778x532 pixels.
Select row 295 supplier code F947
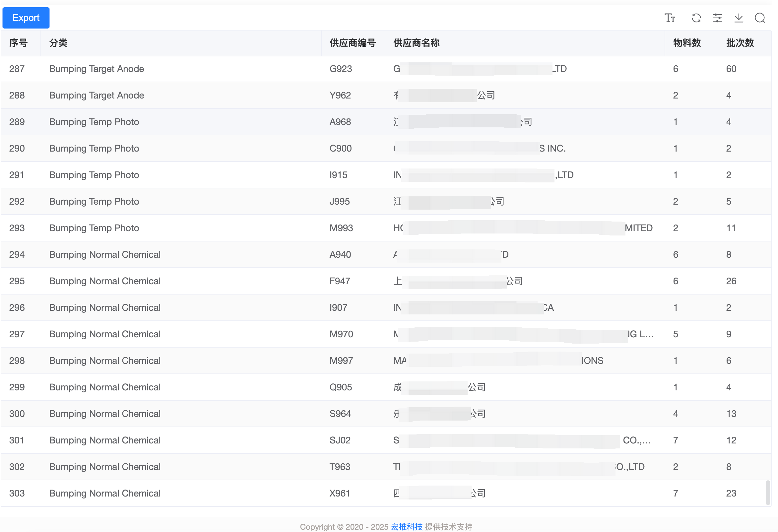coord(340,281)
